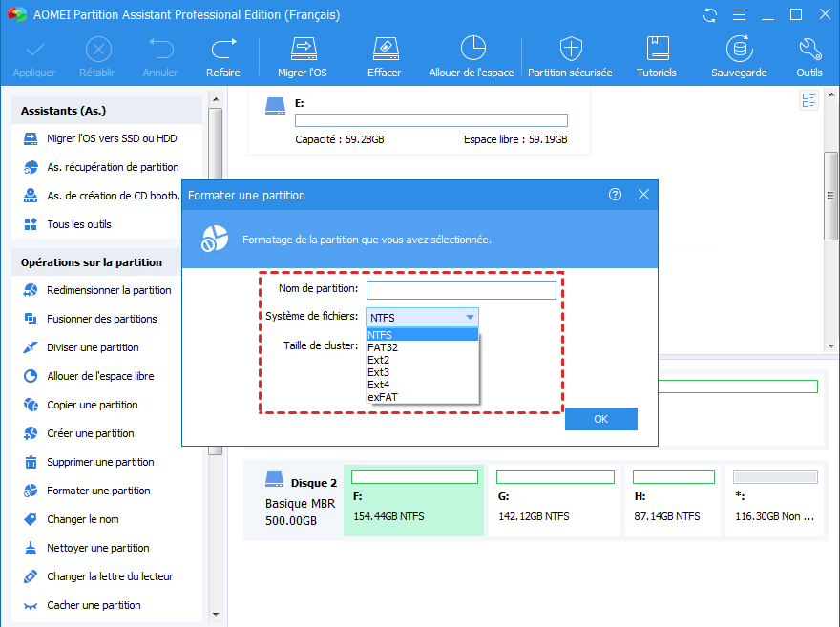The width and height of the screenshot is (840, 627).
Task: Select Ext2 in the file system list
Action: [422, 360]
